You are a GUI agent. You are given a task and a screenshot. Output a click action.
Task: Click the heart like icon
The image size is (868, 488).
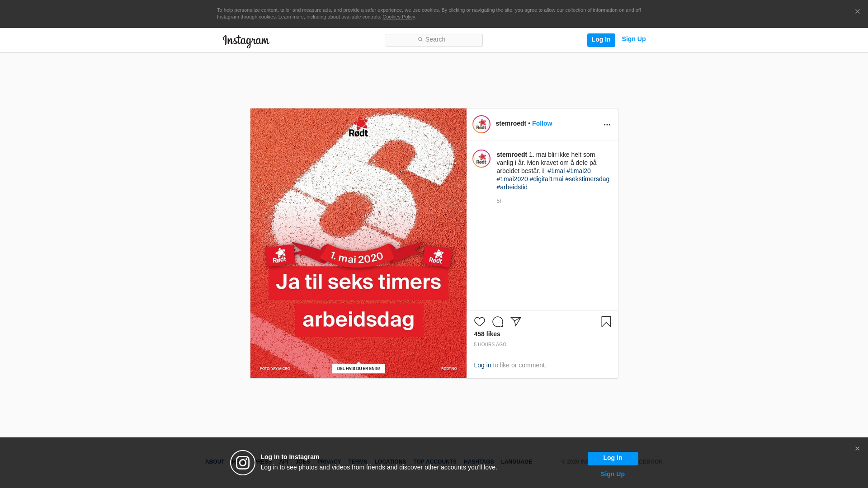pyautogui.click(x=479, y=322)
